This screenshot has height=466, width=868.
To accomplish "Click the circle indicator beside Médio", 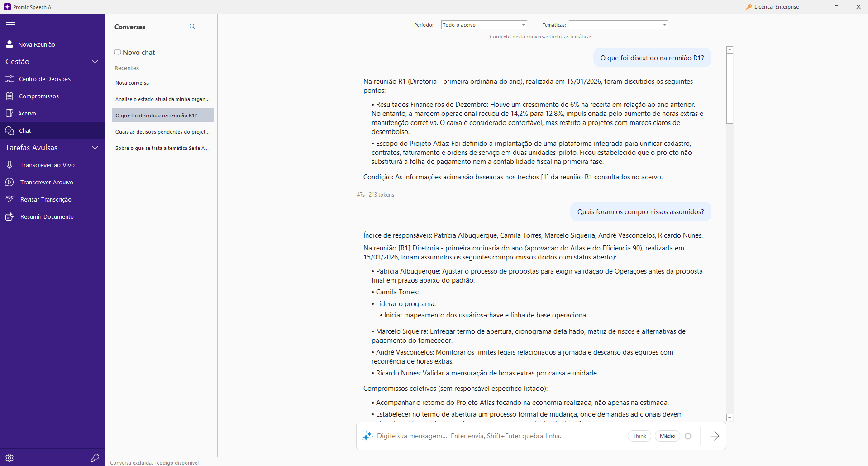I will coord(688,436).
